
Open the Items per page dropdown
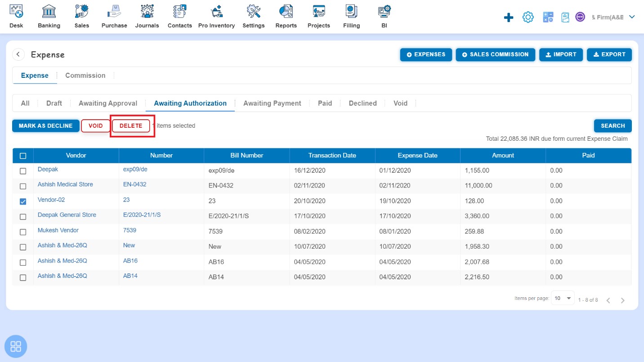pyautogui.click(x=563, y=298)
